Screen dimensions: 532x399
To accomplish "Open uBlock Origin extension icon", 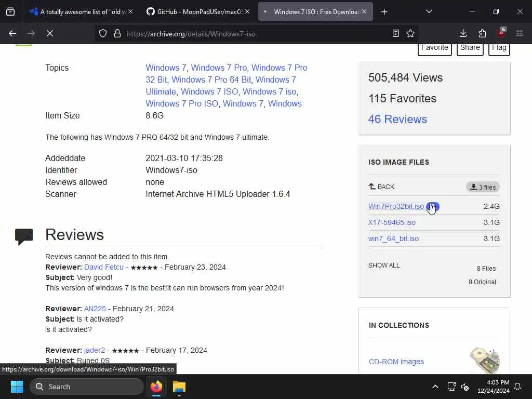I will click(x=501, y=33).
